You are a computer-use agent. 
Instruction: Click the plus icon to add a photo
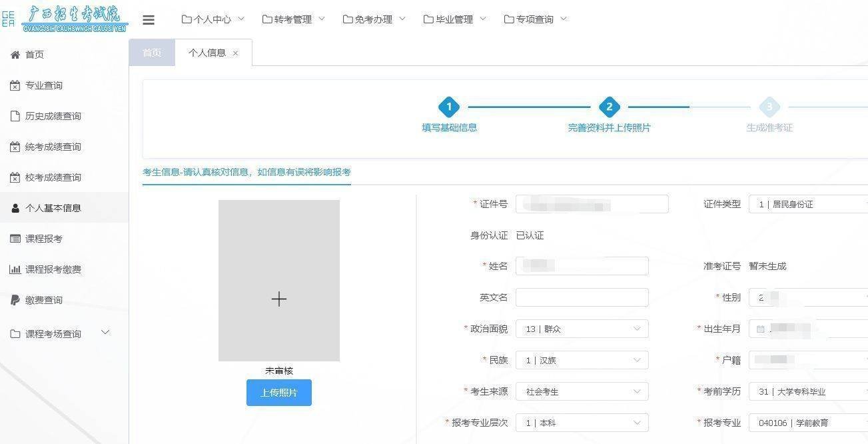click(278, 299)
